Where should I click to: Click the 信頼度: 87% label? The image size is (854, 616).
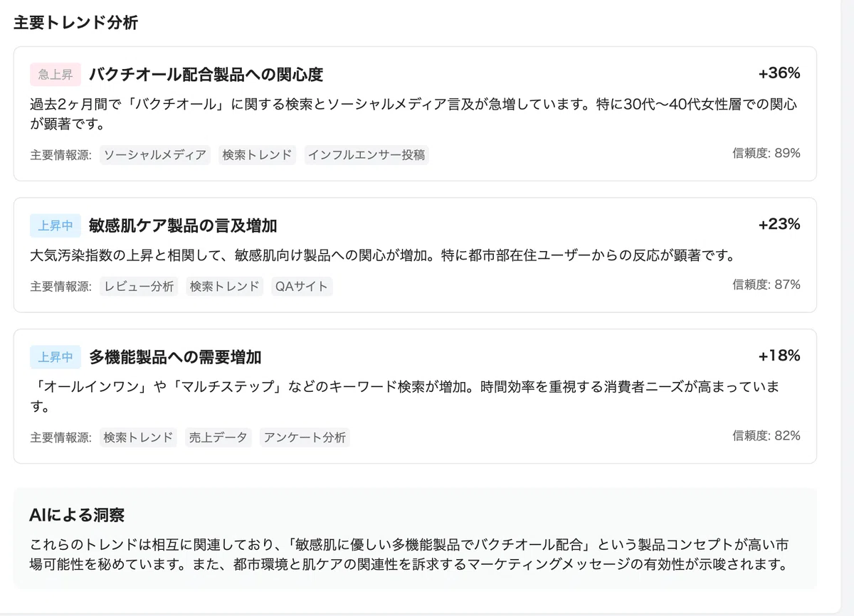coord(766,285)
